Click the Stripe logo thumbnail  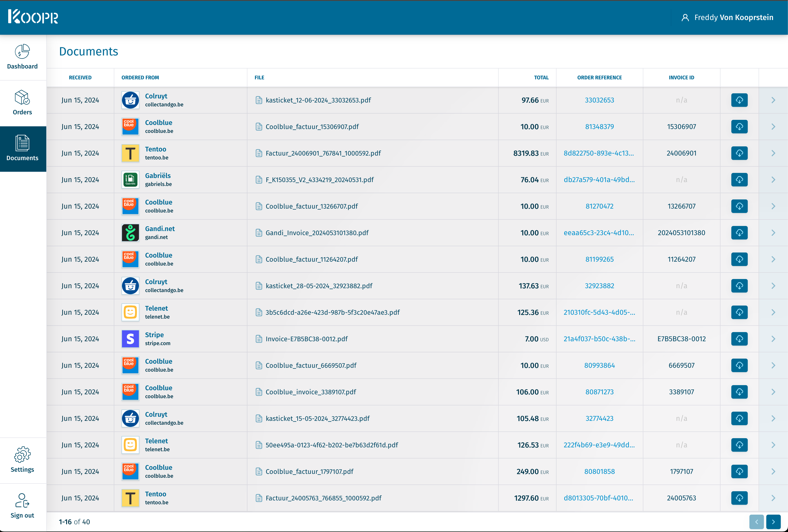tap(130, 339)
